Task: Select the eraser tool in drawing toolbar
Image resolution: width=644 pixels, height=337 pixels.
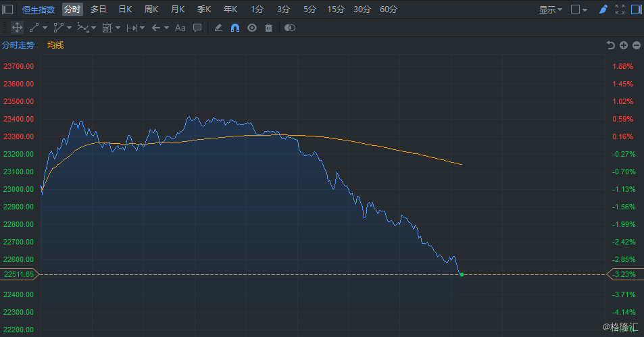Action: [x=218, y=28]
